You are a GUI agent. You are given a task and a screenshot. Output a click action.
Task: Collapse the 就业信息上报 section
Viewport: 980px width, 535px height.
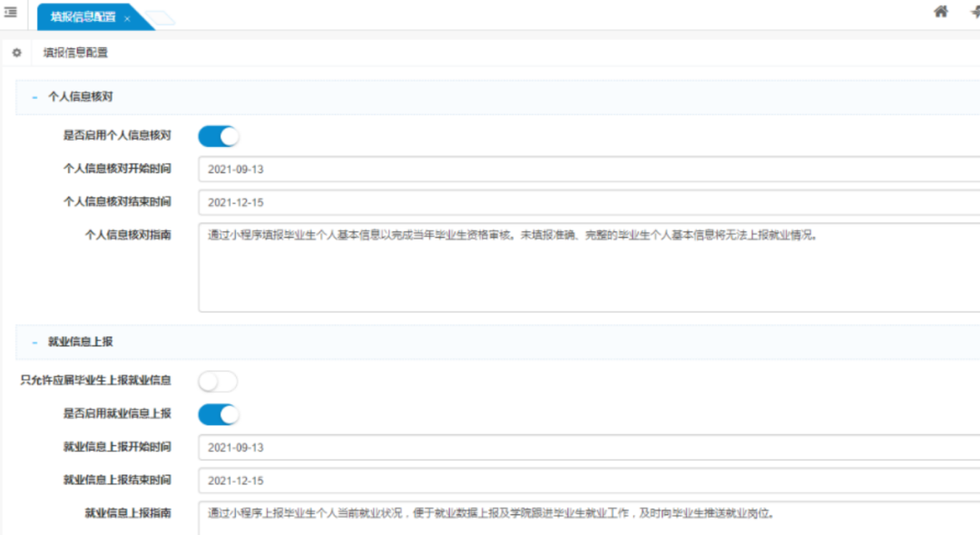(x=34, y=341)
